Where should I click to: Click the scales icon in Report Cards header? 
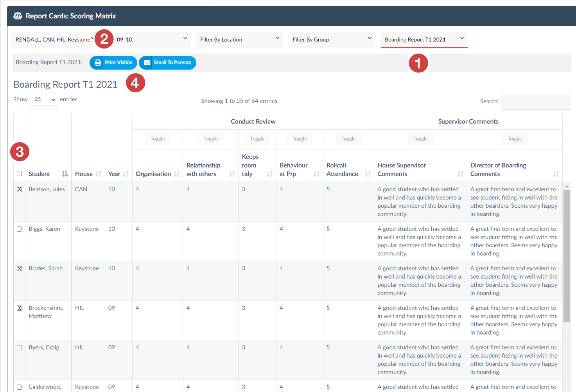(18, 16)
